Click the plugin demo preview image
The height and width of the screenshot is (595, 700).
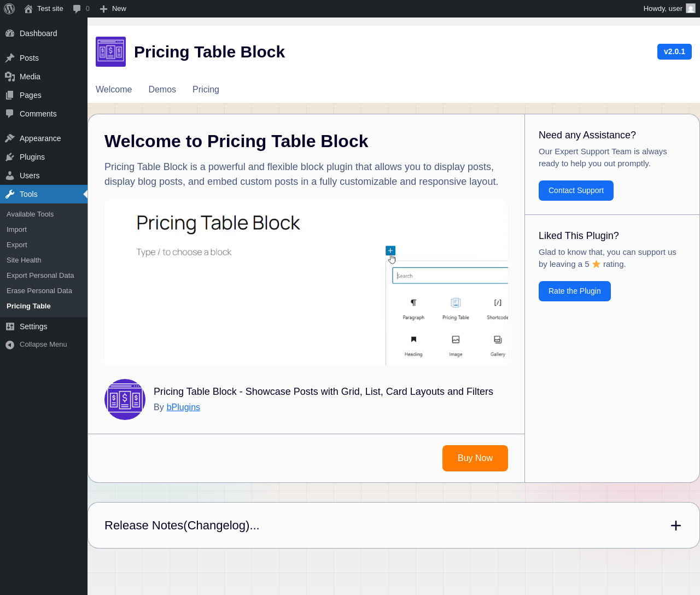click(306, 283)
